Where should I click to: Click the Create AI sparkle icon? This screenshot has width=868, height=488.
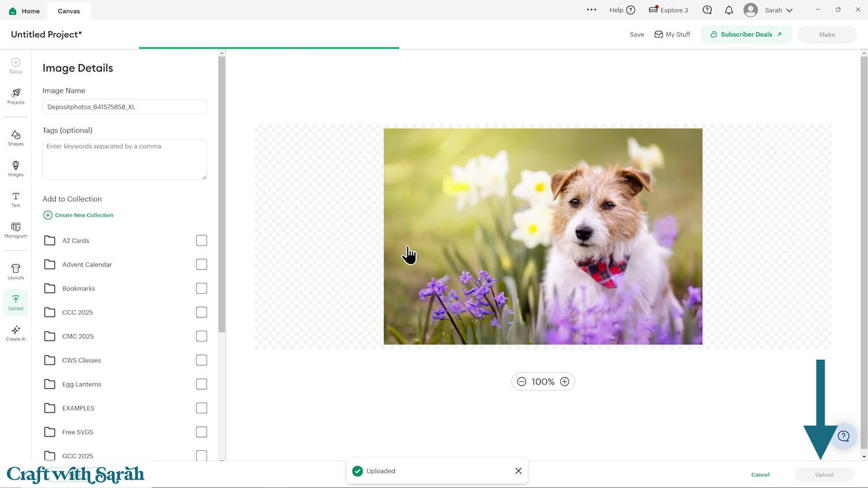(x=16, y=332)
